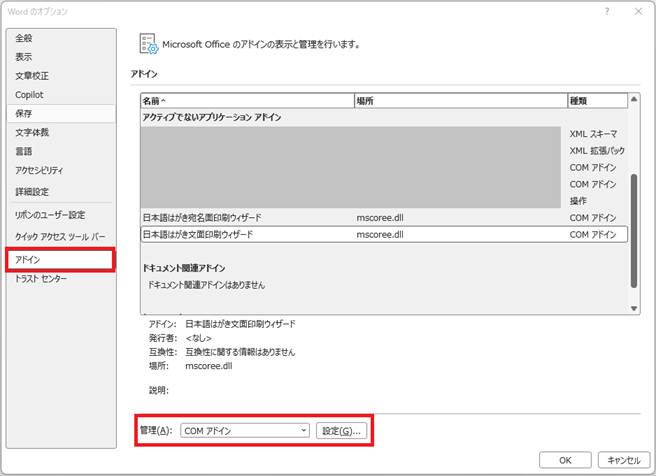The height and width of the screenshot is (476, 656).
Task: Open リボンのユーザー設定 category
Action: pos(61,215)
